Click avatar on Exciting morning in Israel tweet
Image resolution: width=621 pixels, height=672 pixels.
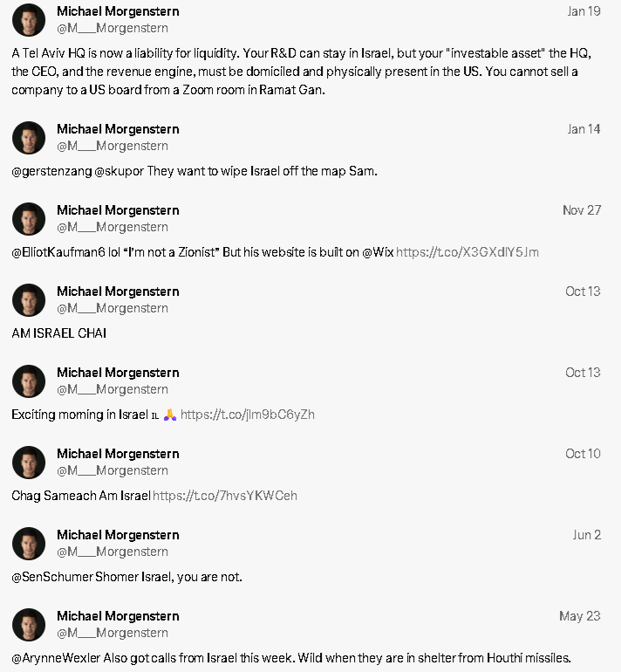(x=29, y=381)
